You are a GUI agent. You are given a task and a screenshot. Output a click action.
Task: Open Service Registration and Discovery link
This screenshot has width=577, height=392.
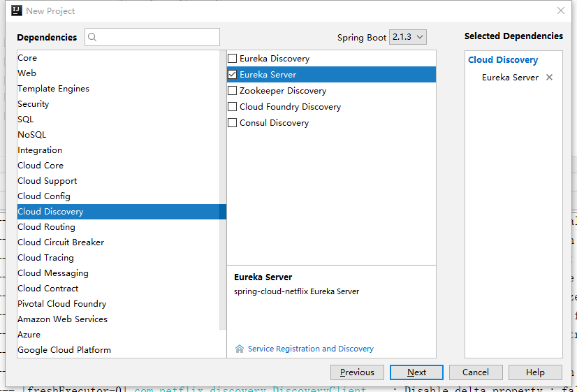[311, 349]
